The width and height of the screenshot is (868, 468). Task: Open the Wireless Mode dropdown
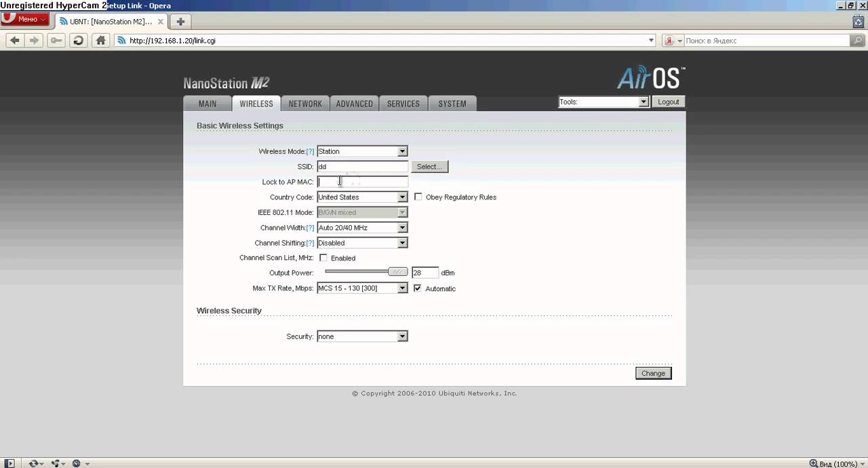(362, 151)
